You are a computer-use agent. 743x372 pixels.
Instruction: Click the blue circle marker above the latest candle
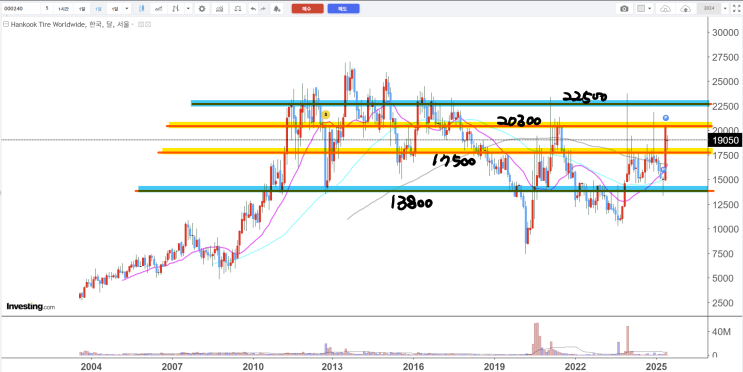pos(665,118)
